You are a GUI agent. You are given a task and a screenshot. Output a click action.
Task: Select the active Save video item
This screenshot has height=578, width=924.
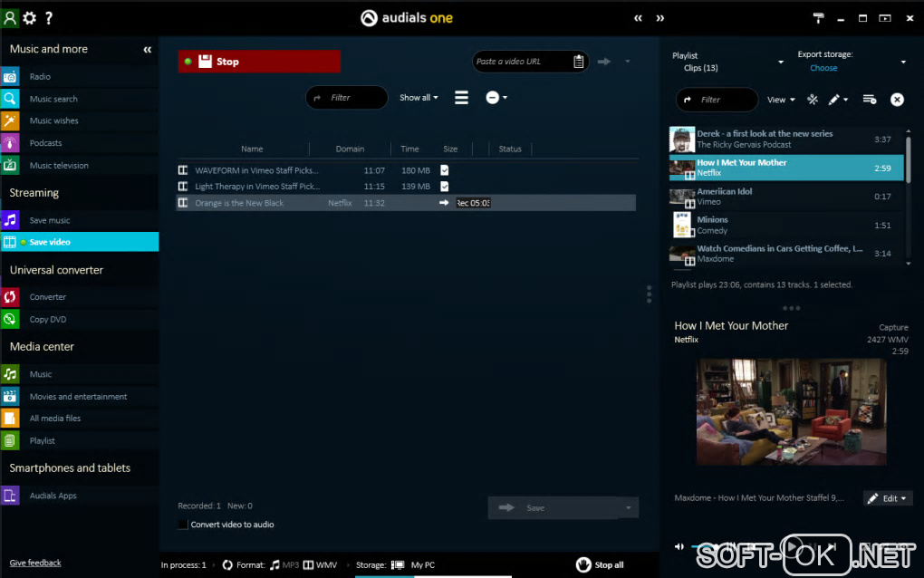coord(80,242)
